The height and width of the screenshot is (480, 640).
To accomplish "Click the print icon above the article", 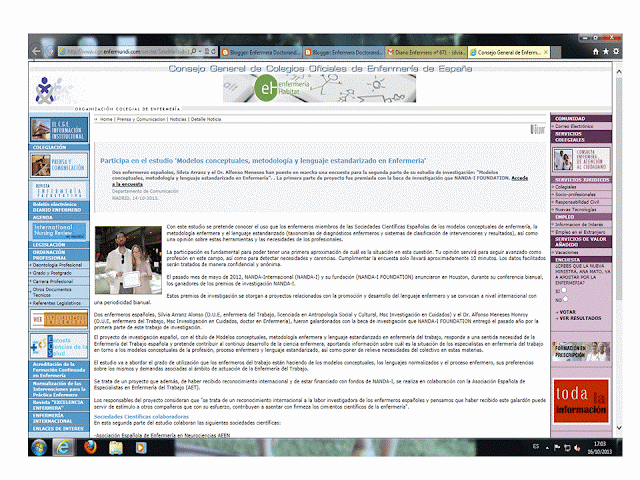I will pos(537,129).
